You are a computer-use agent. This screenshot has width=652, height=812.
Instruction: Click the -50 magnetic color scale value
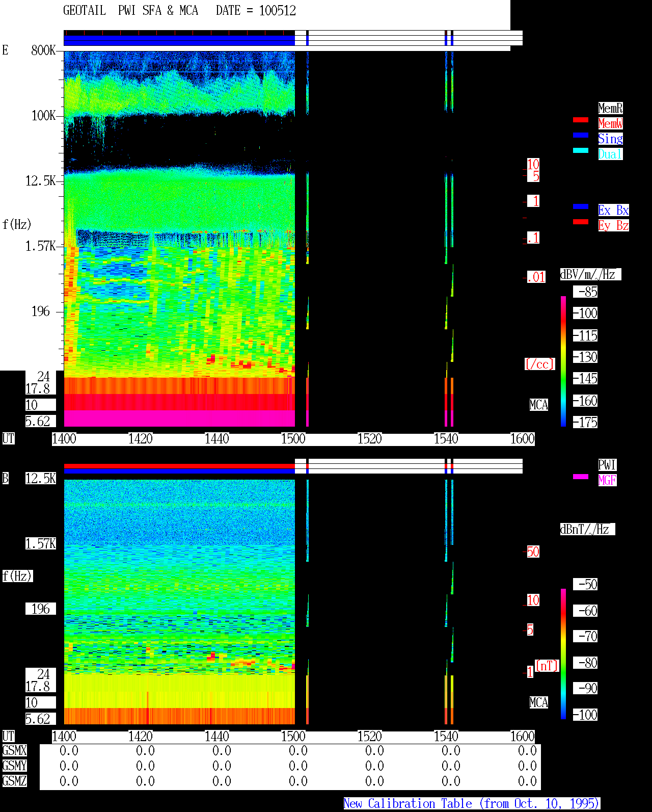click(585, 584)
